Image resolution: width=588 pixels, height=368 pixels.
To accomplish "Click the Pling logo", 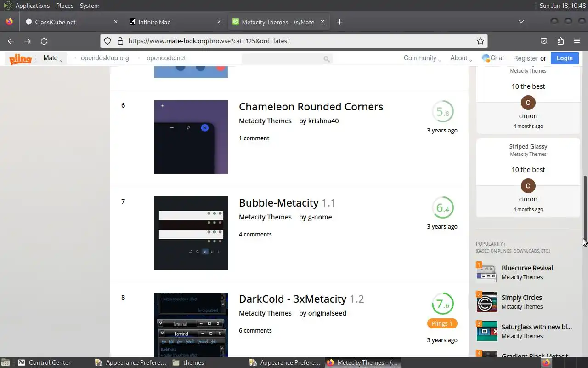I will coord(20,58).
